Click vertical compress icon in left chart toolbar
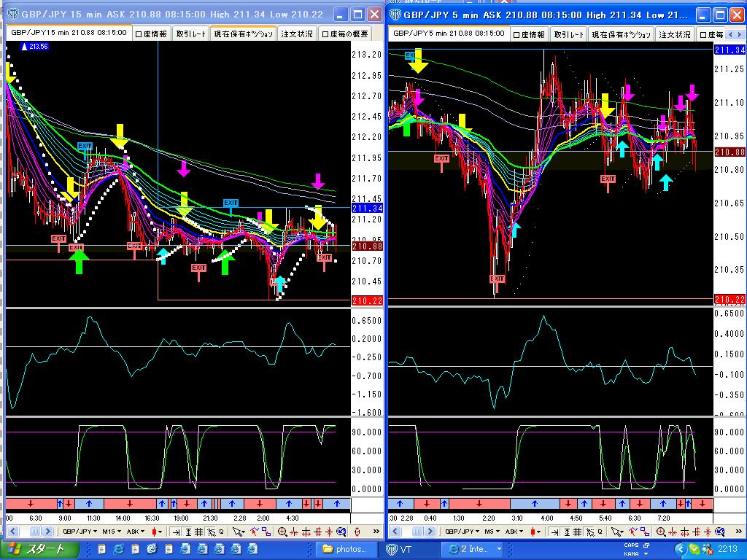This screenshot has width=747, height=560. (329, 532)
